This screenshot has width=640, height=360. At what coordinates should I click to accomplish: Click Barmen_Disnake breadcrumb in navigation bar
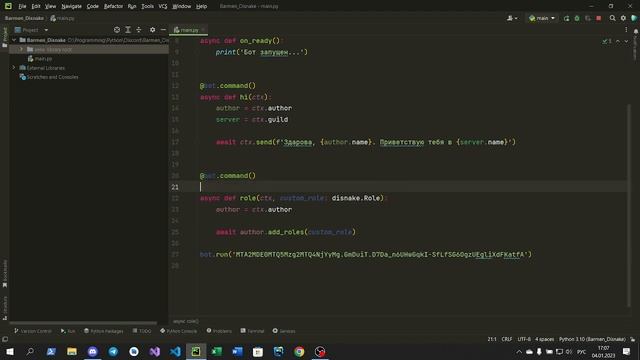coord(24,18)
